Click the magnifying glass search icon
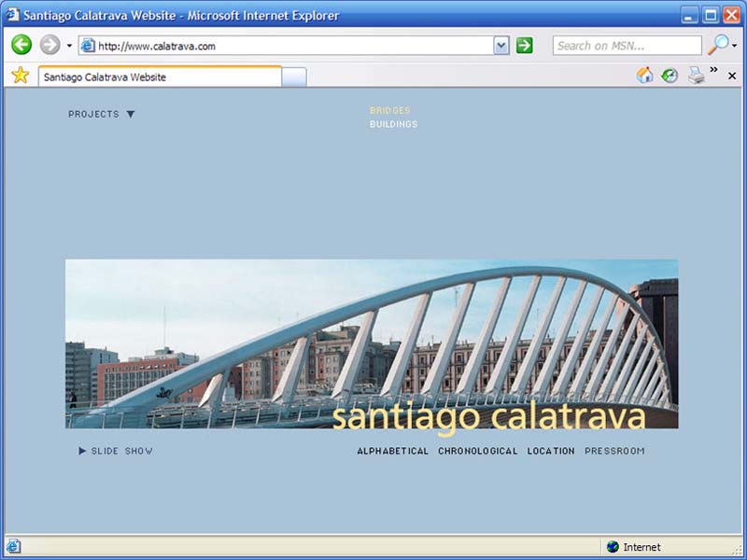The image size is (747, 560). click(x=718, y=45)
